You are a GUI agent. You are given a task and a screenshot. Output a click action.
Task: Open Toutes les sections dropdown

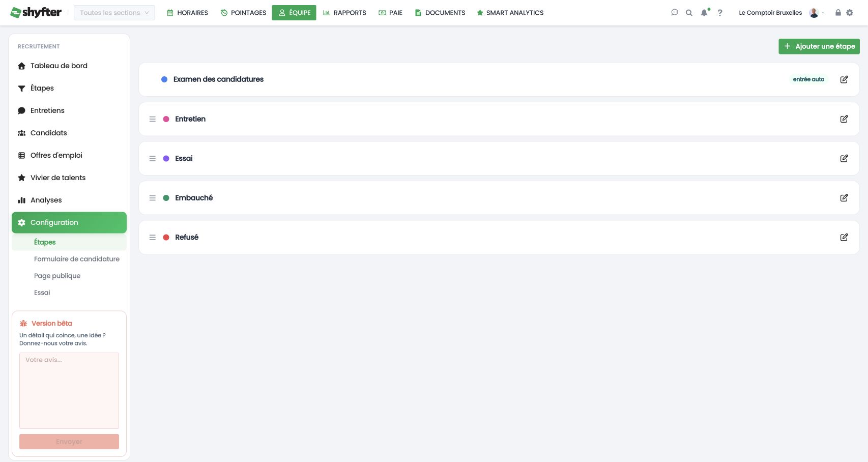[x=114, y=13]
